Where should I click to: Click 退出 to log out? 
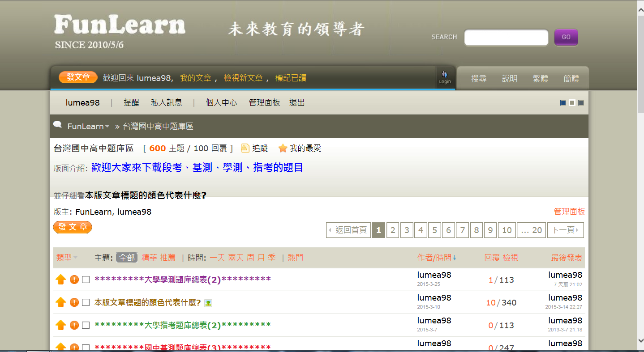[x=297, y=102]
